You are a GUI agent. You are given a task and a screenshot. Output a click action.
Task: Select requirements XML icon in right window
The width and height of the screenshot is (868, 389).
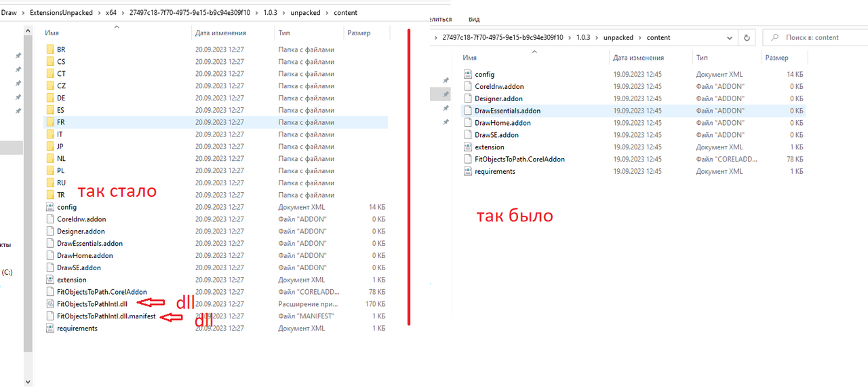click(468, 172)
